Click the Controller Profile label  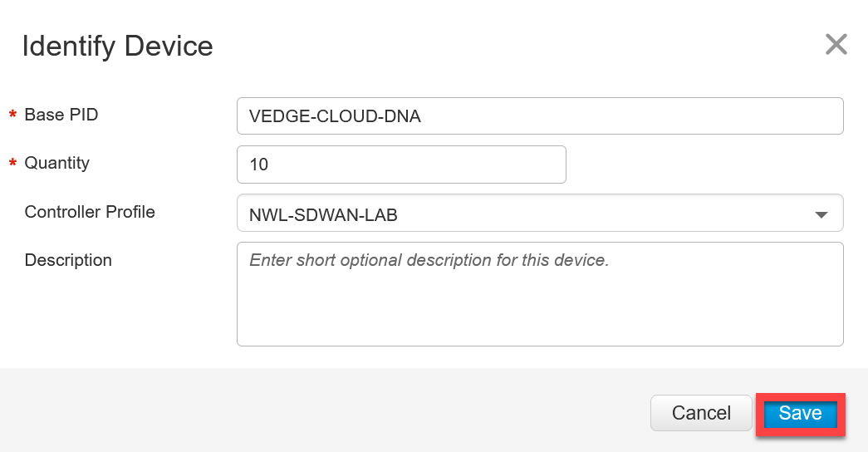click(90, 212)
